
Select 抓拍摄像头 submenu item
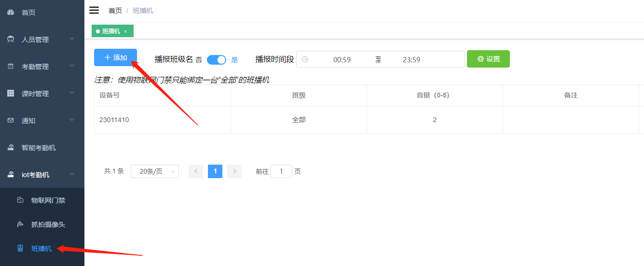pos(42,224)
